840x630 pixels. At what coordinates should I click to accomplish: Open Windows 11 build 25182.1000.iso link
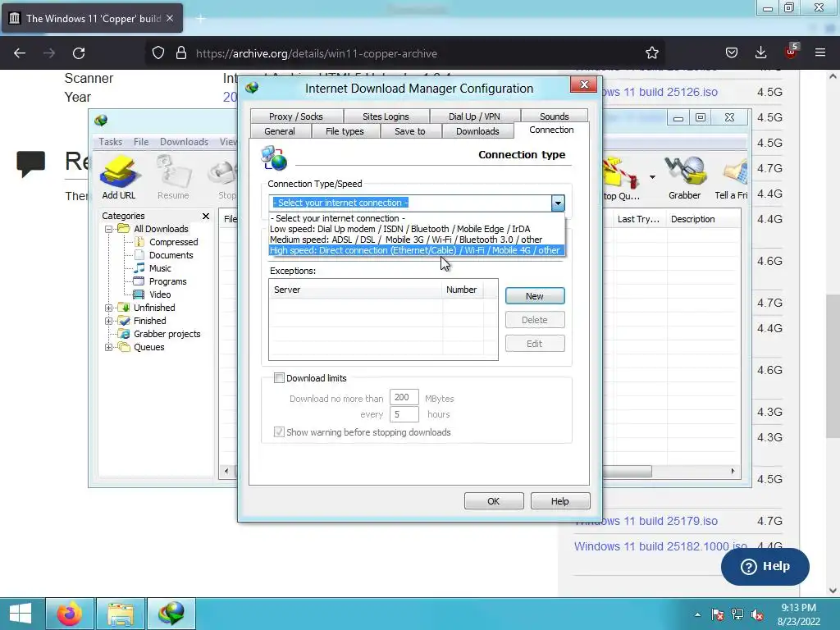coord(660,546)
